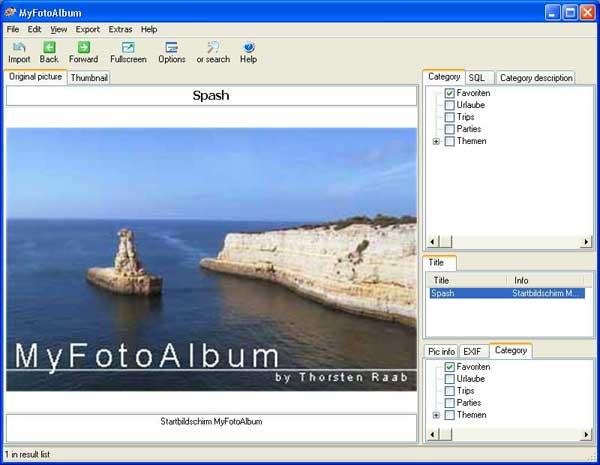
Task: Click the Info column header
Action: click(x=545, y=281)
